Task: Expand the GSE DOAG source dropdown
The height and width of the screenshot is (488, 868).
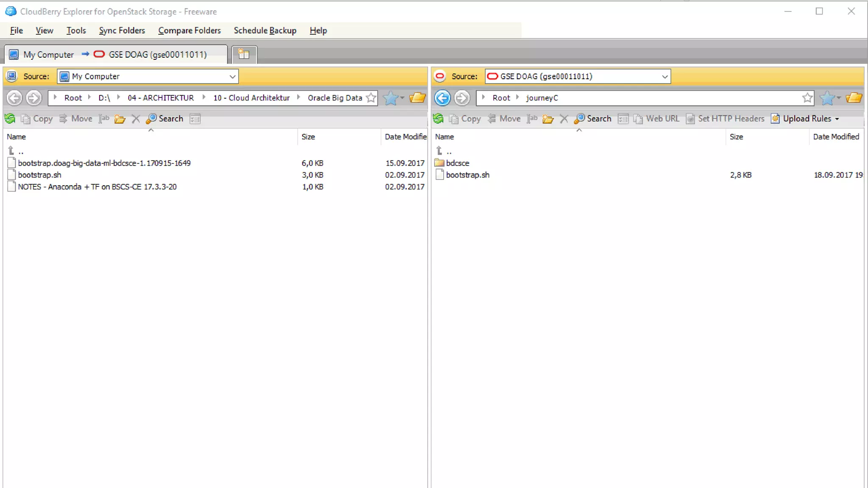Action: coord(665,77)
